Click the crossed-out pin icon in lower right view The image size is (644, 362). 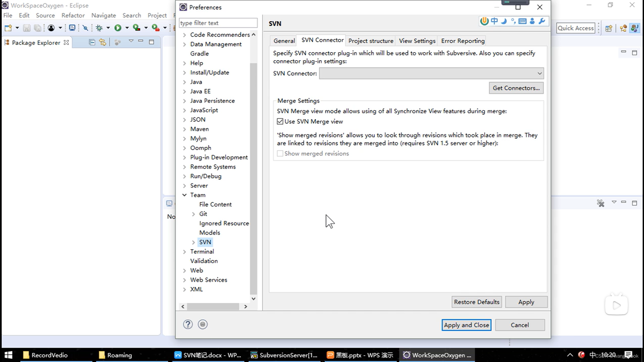click(x=600, y=203)
